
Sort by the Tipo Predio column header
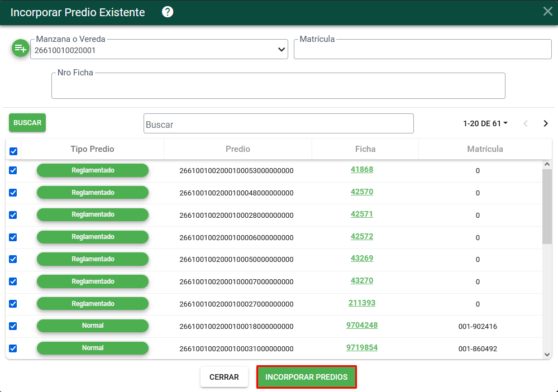[x=92, y=149]
